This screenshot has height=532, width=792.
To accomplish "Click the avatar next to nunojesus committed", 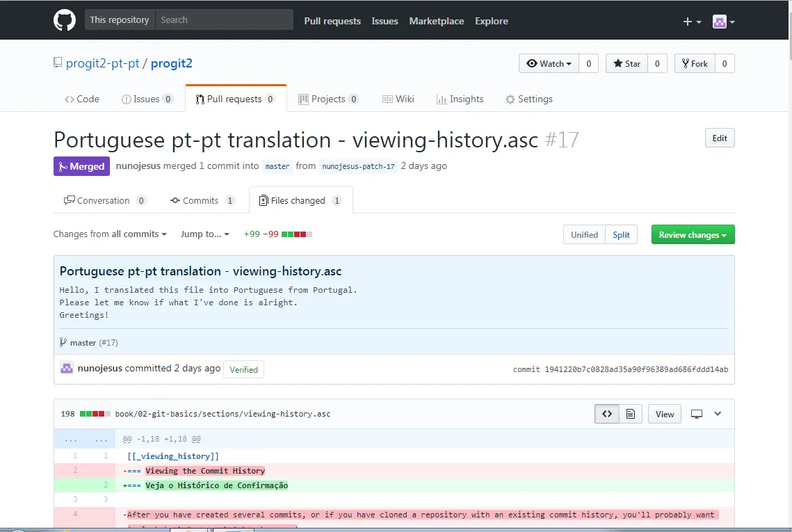I will click(x=67, y=368).
